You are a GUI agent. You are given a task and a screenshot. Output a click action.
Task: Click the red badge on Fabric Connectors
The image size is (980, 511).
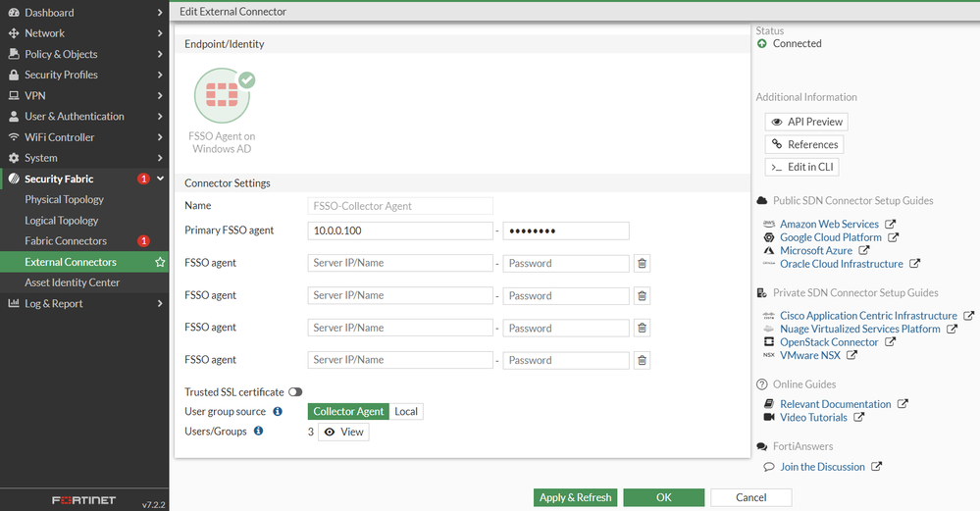click(143, 241)
